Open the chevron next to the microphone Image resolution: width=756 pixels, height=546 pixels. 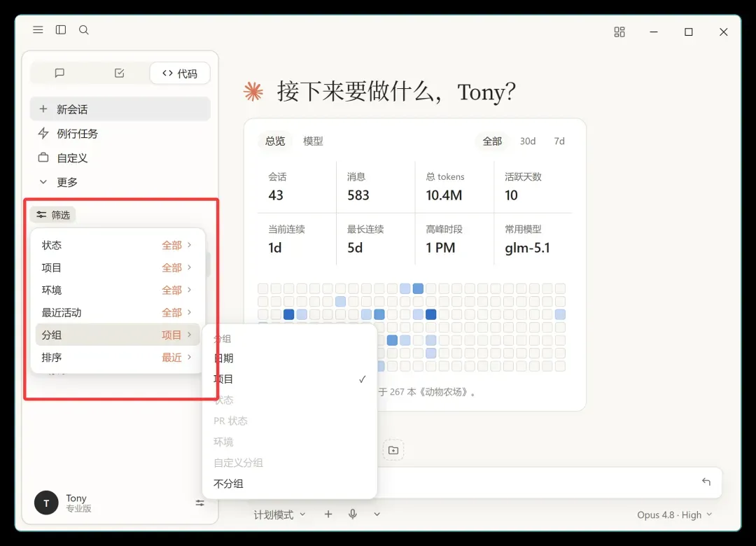(x=377, y=514)
